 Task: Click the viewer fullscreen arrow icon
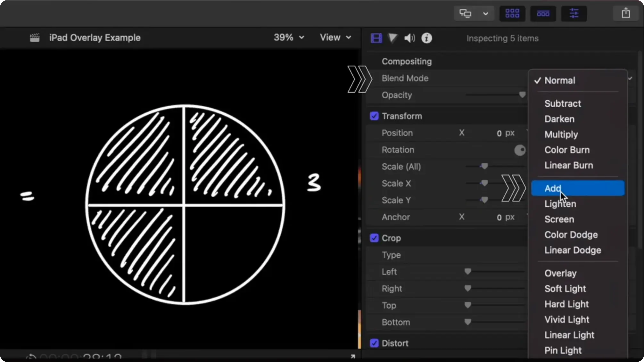tap(353, 356)
